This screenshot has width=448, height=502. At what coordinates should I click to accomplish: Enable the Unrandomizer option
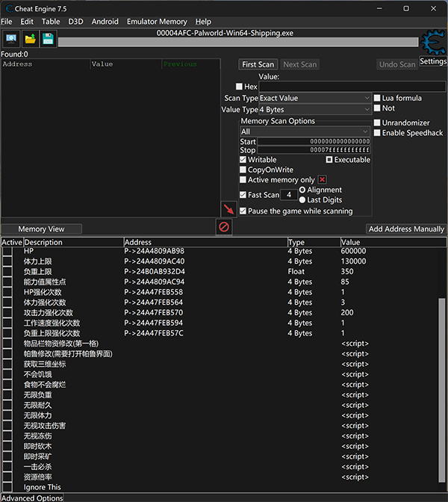(377, 123)
